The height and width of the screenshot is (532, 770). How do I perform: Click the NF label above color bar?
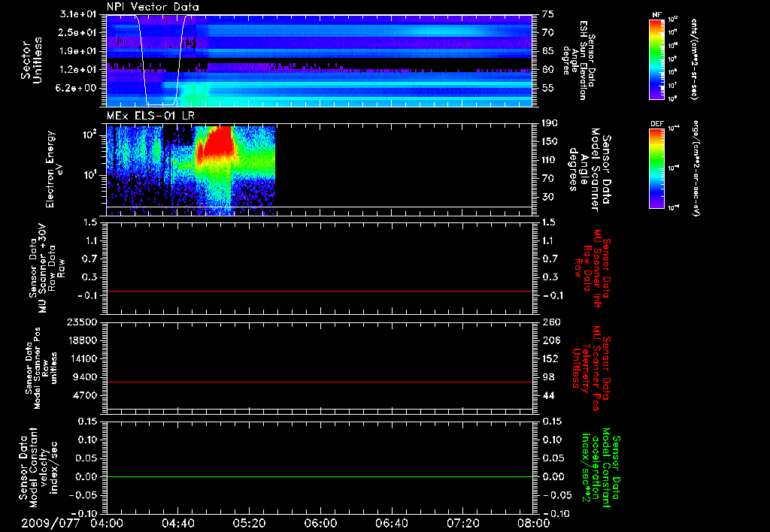click(656, 15)
